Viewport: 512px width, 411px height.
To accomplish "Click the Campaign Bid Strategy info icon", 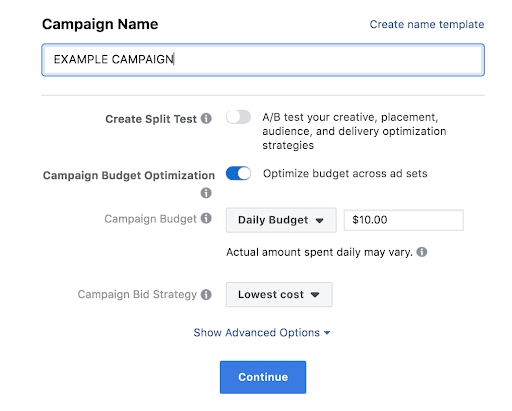I will pyautogui.click(x=206, y=294).
